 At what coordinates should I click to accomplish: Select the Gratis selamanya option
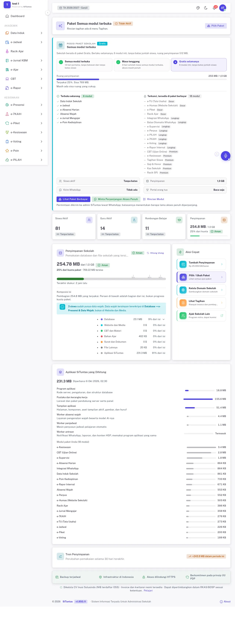pos(199,65)
